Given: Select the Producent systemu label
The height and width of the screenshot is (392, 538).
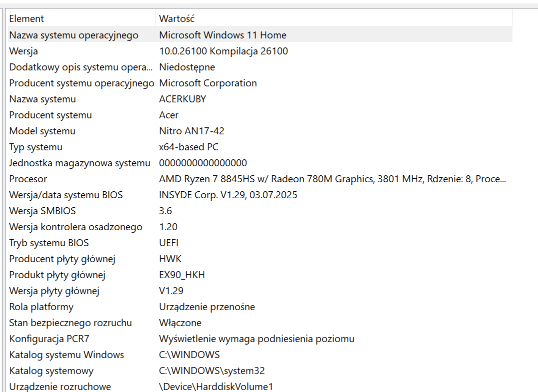Looking at the screenshot, I should pyautogui.click(x=50, y=115).
